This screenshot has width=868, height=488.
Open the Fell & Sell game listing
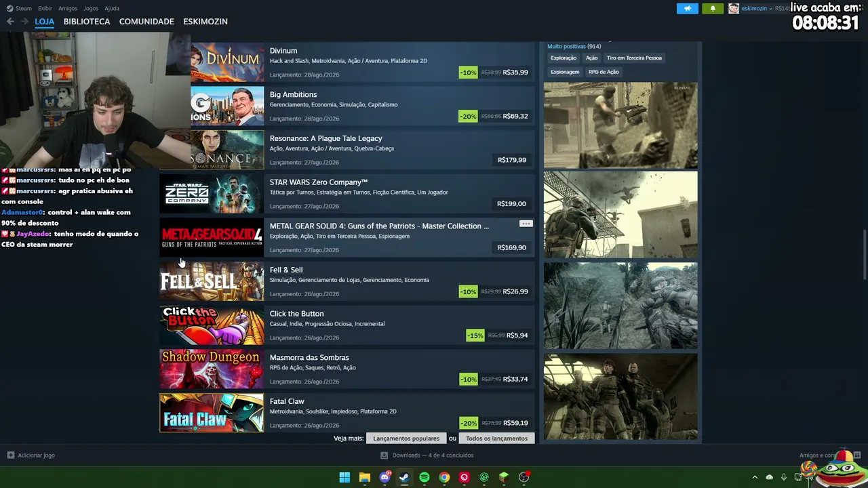pos(347,281)
